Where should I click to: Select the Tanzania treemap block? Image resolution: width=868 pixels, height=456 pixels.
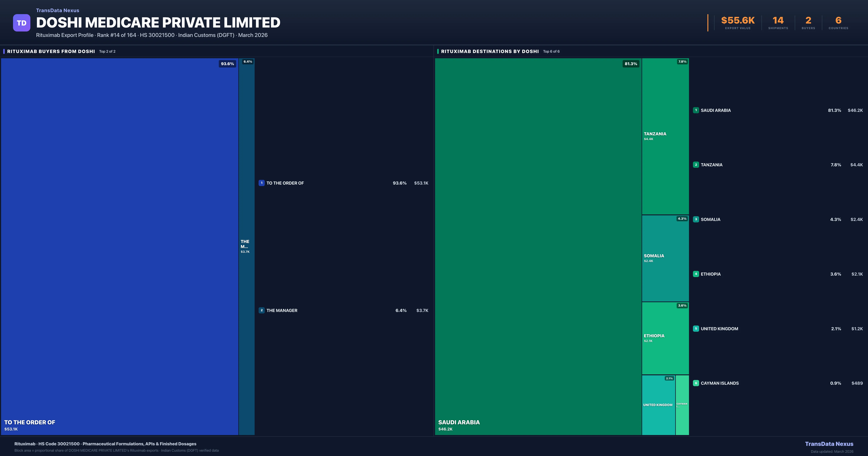click(x=665, y=136)
